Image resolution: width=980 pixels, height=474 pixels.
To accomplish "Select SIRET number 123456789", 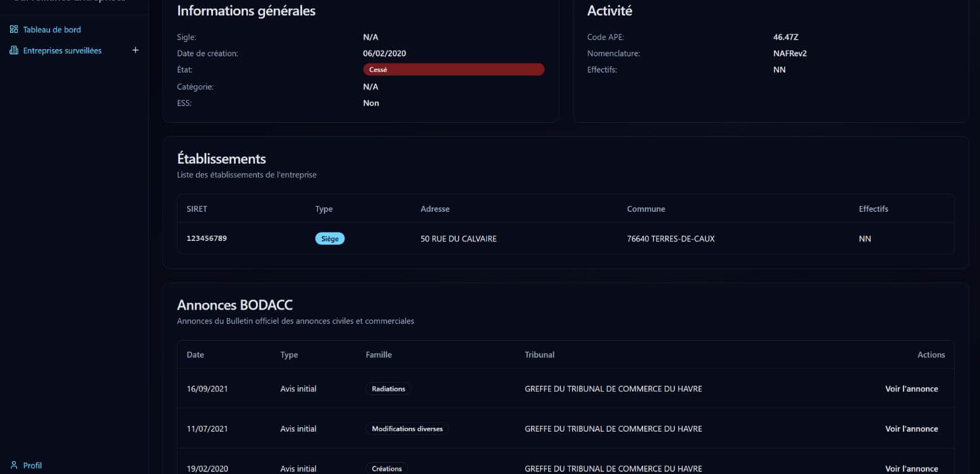I will coord(207,238).
